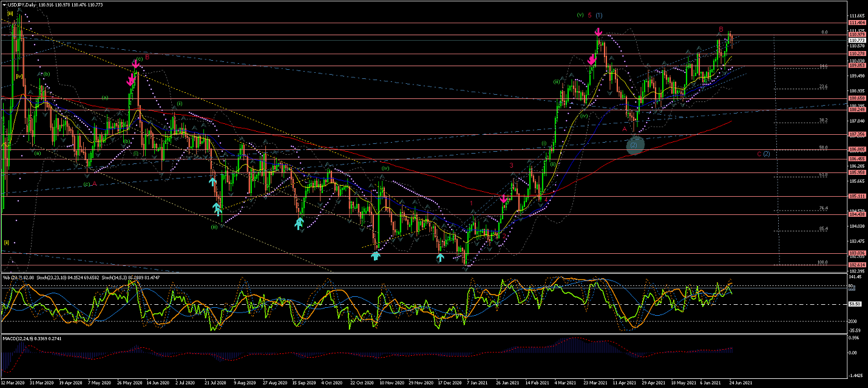Image resolution: width=868 pixels, height=388 pixels.
Task: Click the 109.853 level price label
Action: (x=856, y=66)
